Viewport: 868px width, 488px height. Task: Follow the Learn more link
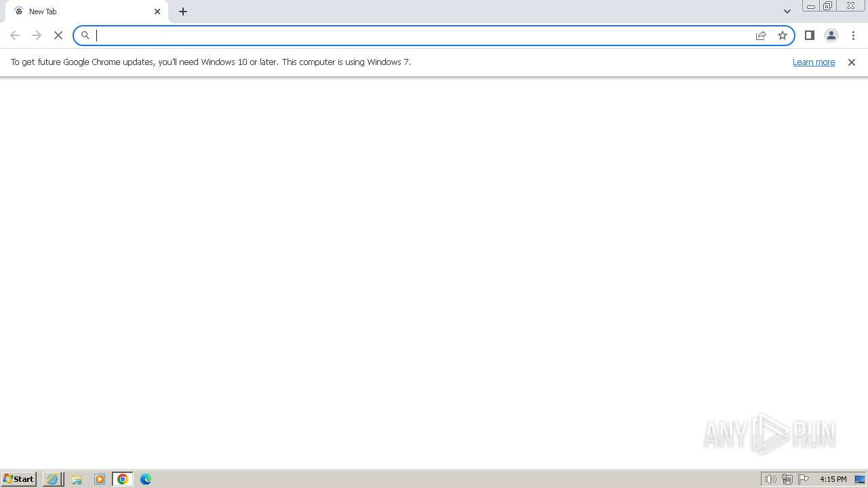click(814, 62)
